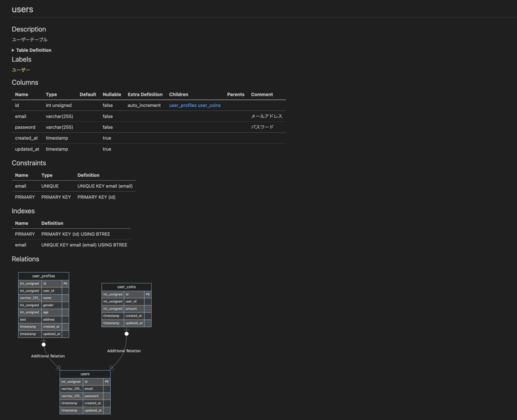The height and width of the screenshot is (420, 517).
Task: Expand the Table Definition disclosure triangle
Action: pyautogui.click(x=13, y=50)
